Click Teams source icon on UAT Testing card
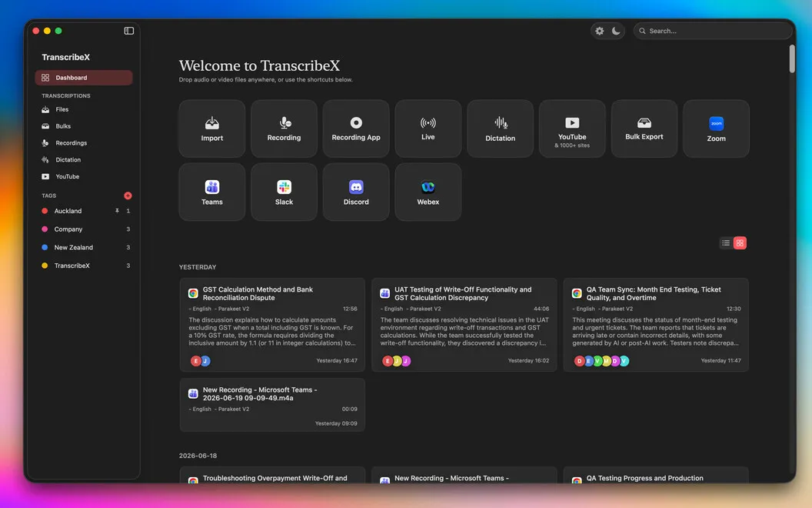 click(384, 293)
